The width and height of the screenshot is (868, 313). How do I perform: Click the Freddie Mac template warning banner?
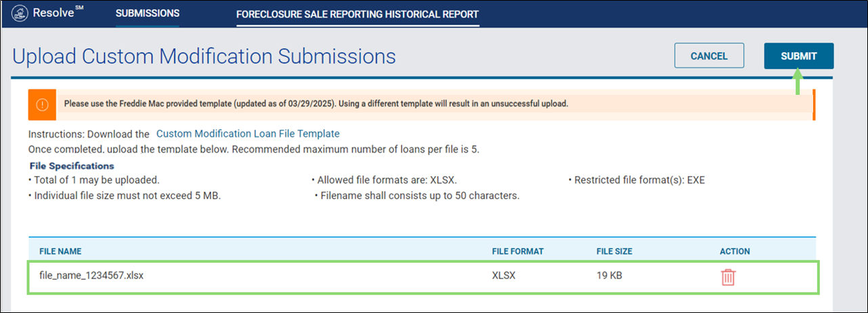pos(421,104)
